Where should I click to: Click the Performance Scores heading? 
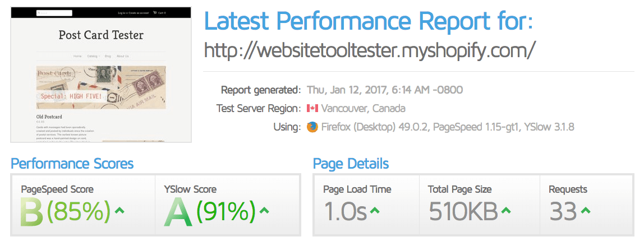click(72, 164)
